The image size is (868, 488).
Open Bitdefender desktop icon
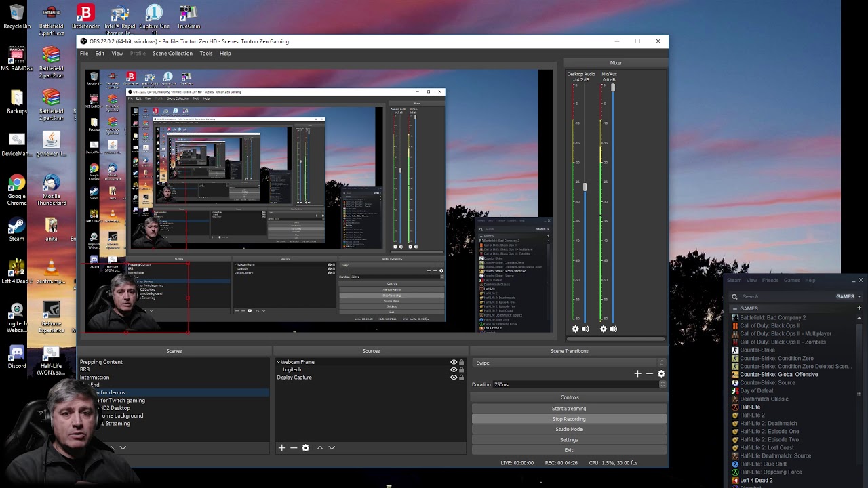[85, 17]
